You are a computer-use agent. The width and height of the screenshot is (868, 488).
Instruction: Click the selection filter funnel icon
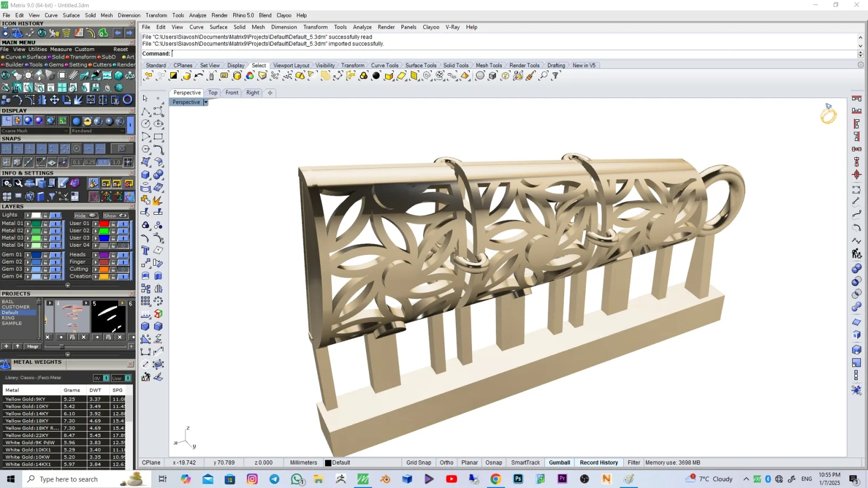556,76
